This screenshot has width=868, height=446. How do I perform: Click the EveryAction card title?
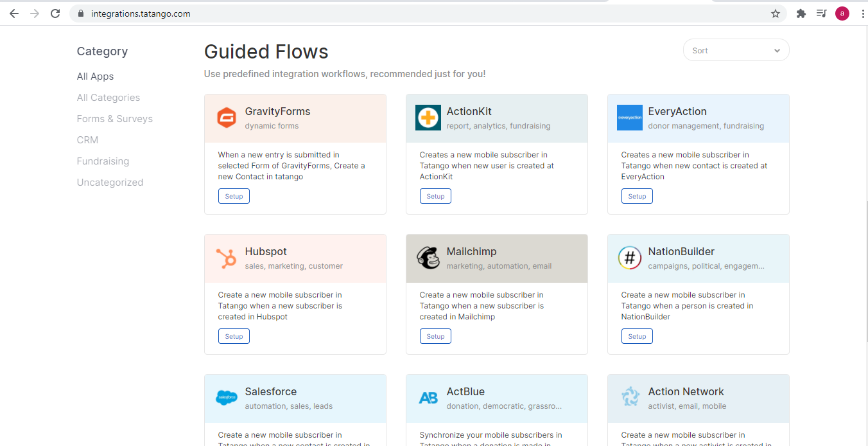click(677, 112)
